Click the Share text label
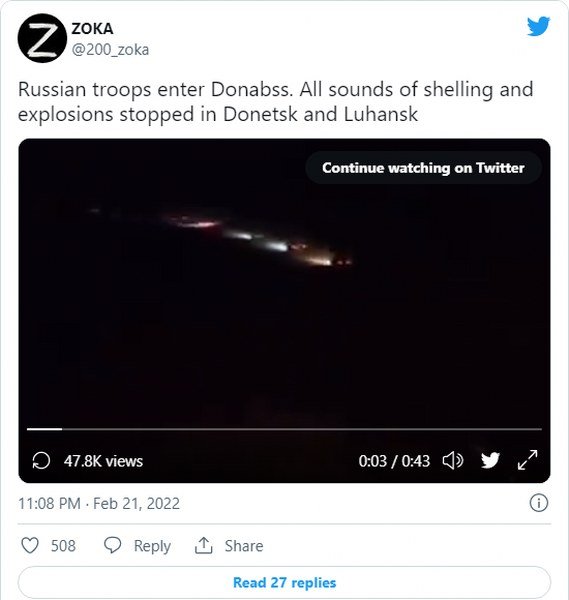 point(244,546)
